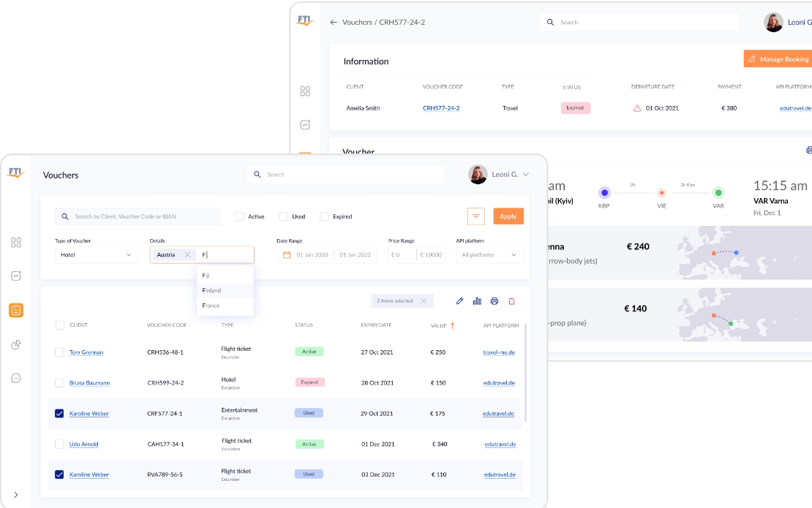Check the Bruna Baumann row checkbox
The width and height of the screenshot is (812, 508).
(59, 383)
